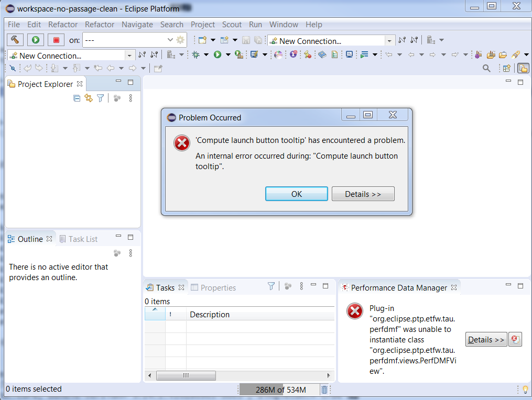532x400 pixels.
Task: Click the light bulb tip icon in the status bar
Action: [x=525, y=390]
